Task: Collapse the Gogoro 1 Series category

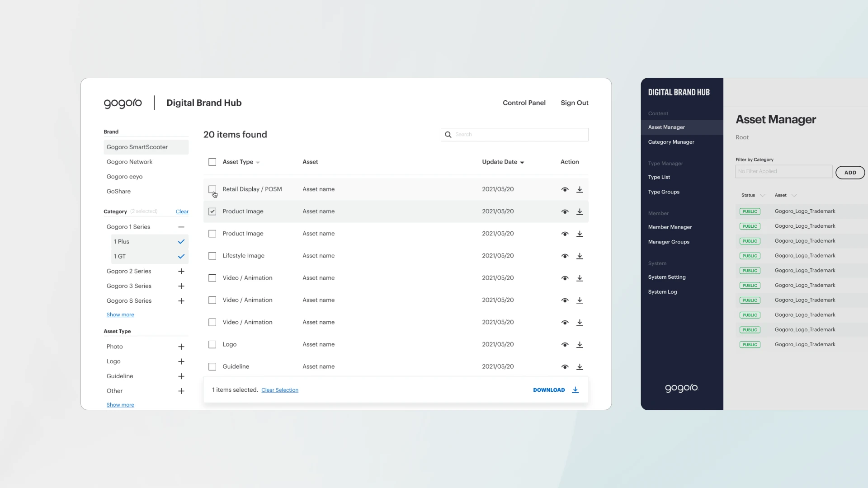Action: pyautogui.click(x=181, y=227)
